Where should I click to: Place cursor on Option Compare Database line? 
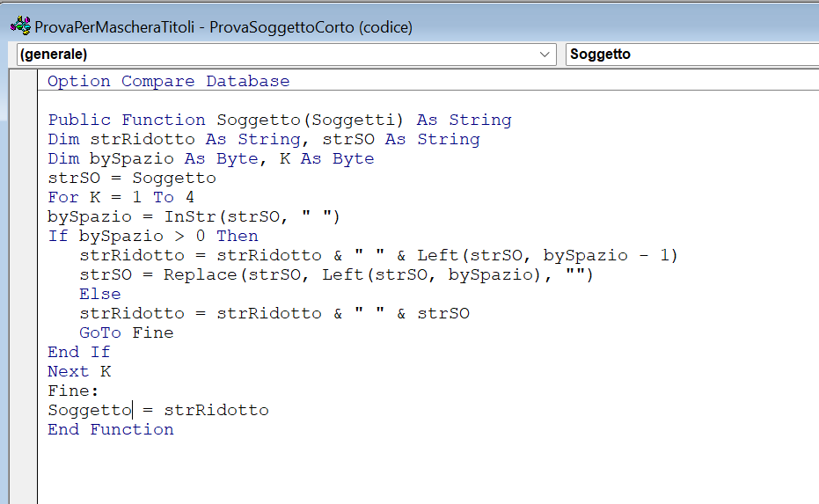[x=168, y=81]
